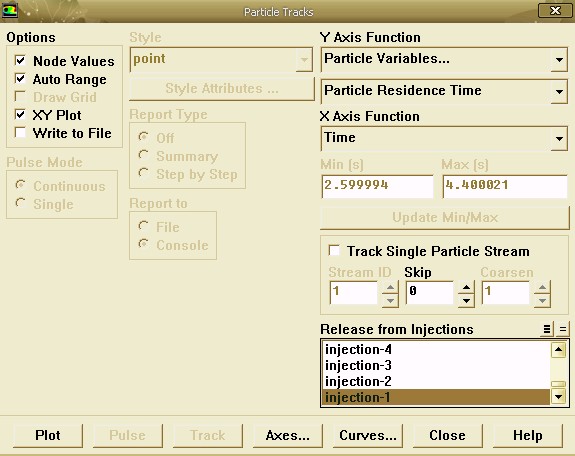
Task: Uncheck the Node Values option
Action: coord(20,61)
